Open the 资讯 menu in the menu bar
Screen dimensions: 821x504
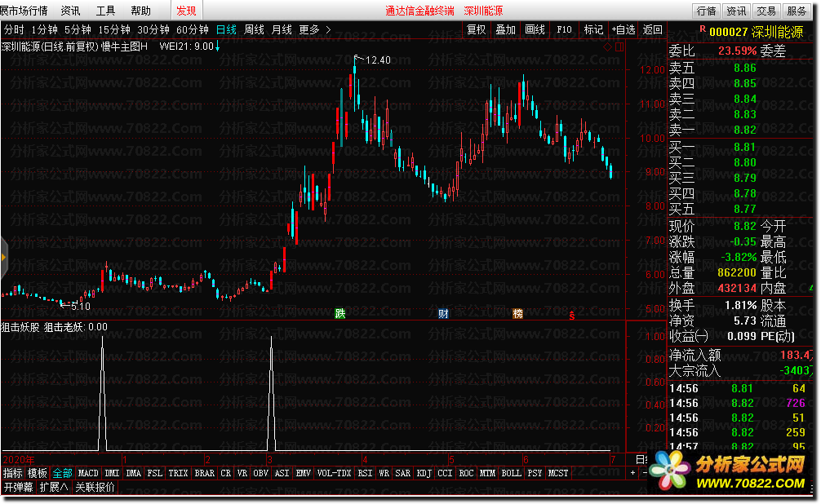point(70,11)
